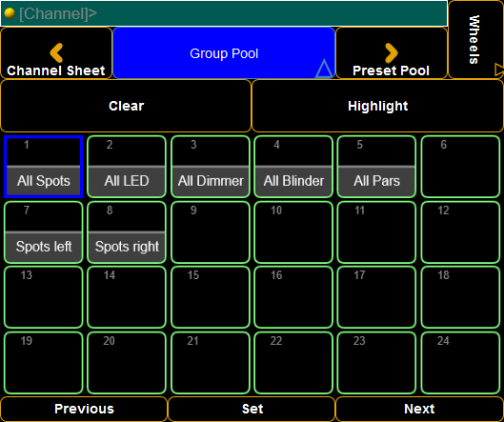Go to the Next page

click(x=419, y=409)
